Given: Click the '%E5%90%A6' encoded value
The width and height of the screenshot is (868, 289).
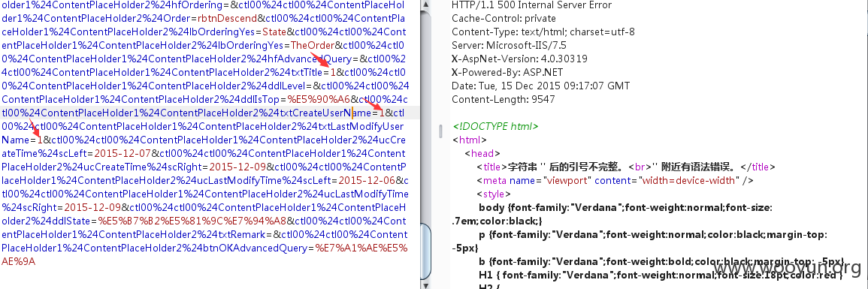Looking at the screenshot, I should coord(319,99).
